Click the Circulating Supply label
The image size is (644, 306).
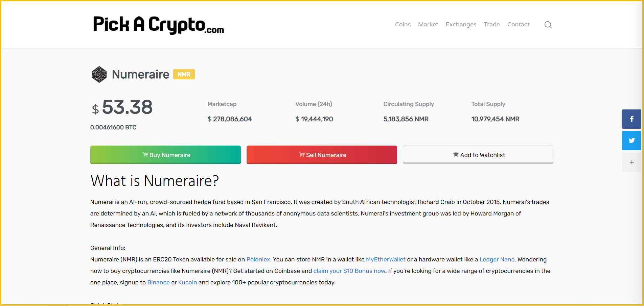pyautogui.click(x=409, y=104)
